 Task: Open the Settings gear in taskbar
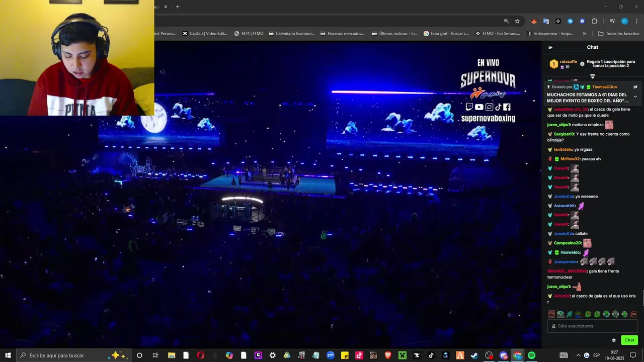tap(273, 355)
